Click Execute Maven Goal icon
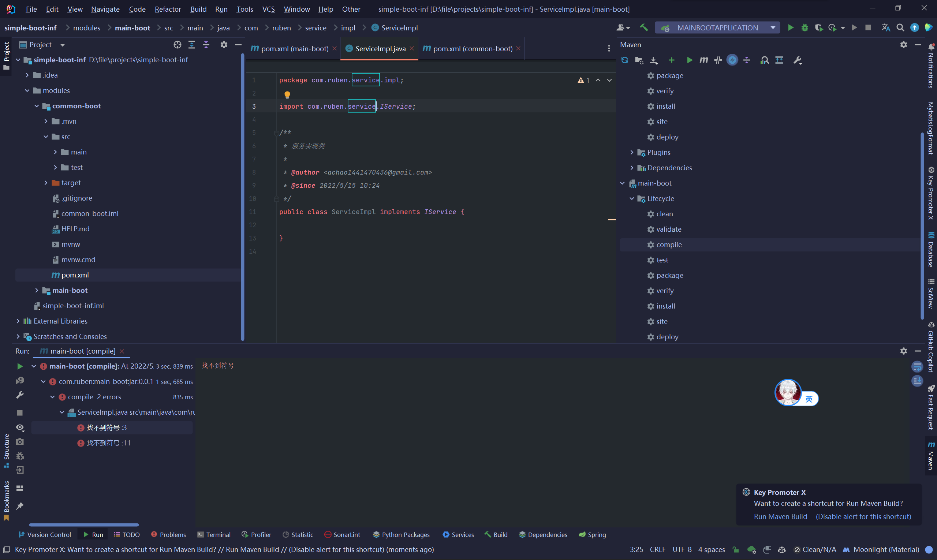This screenshot has width=937, height=560. point(704,60)
